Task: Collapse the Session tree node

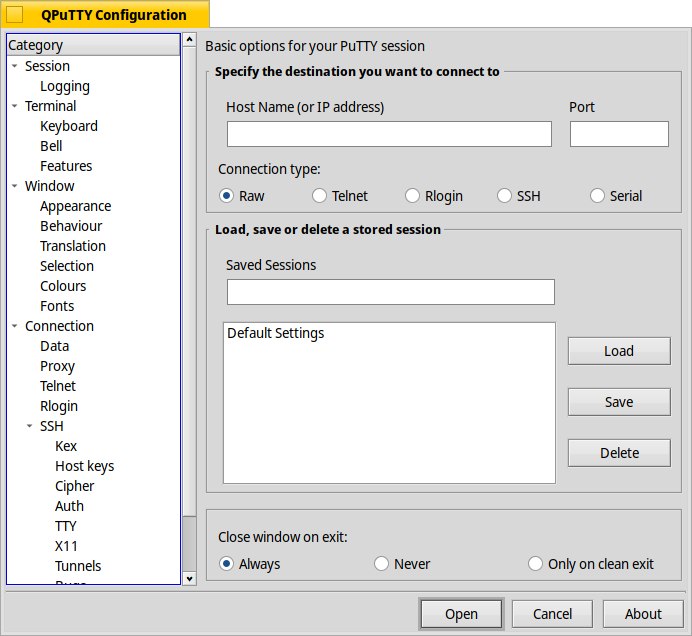Action: click(x=15, y=66)
